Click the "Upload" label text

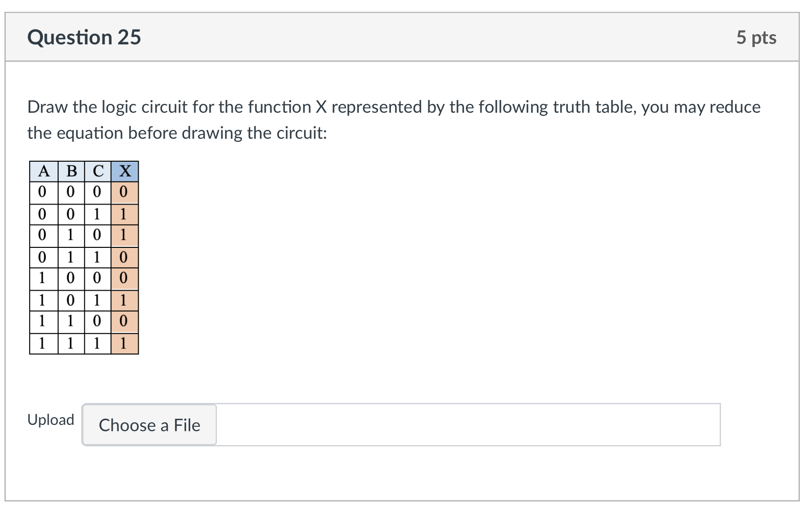click(x=50, y=420)
